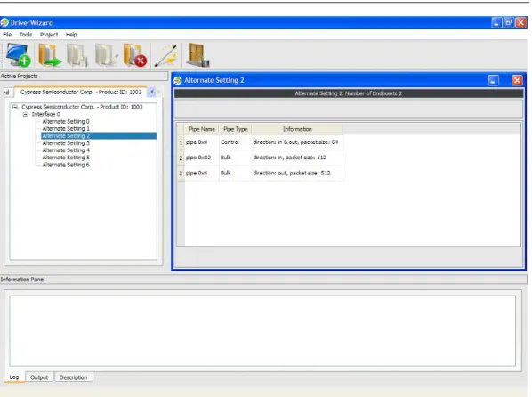Click the DriverWizard logo in the title bar
Viewport: 532px width, 397px height.
pyautogui.click(x=4, y=23)
